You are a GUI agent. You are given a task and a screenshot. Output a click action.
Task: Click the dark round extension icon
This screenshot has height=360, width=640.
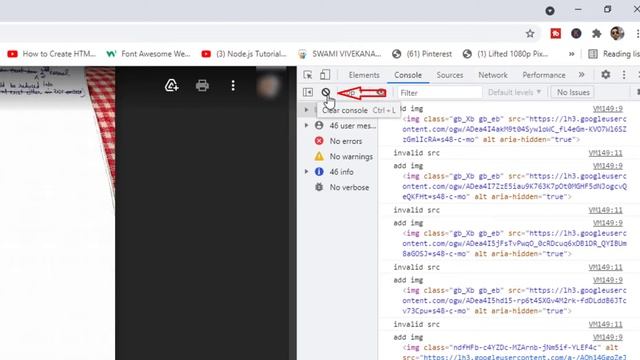pos(576,33)
